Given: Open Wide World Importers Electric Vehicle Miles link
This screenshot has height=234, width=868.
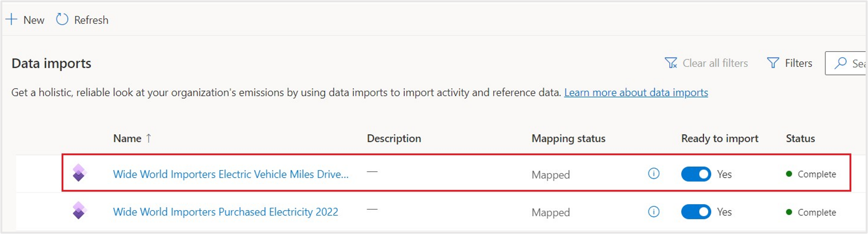Looking at the screenshot, I should point(231,174).
